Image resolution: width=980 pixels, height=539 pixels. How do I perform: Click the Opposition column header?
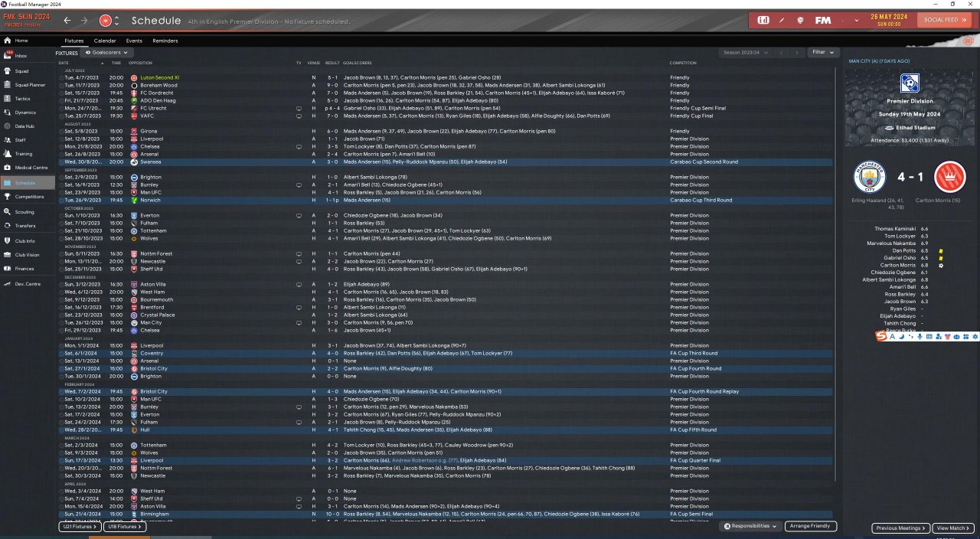click(141, 63)
